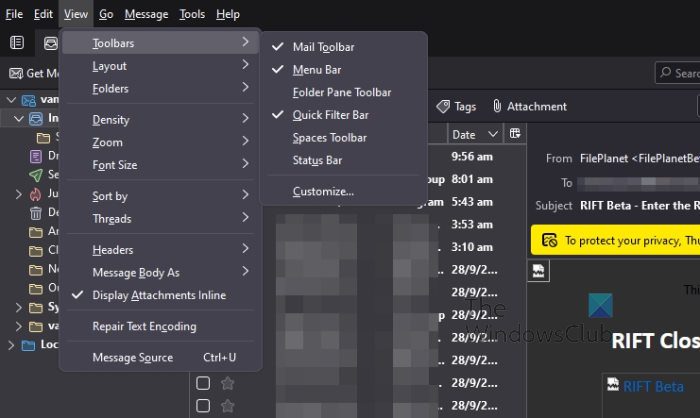
Task: Open the Junk folder flame icon
Action: coord(35,194)
